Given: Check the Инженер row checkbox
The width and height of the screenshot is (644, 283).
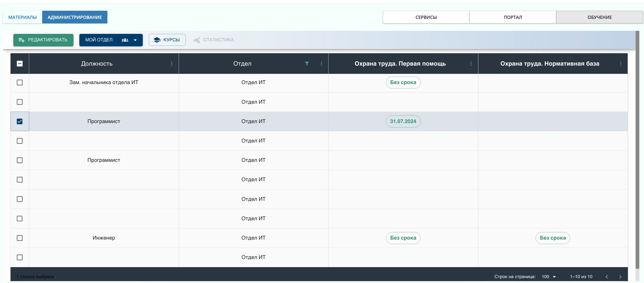Looking at the screenshot, I should 20,238.
